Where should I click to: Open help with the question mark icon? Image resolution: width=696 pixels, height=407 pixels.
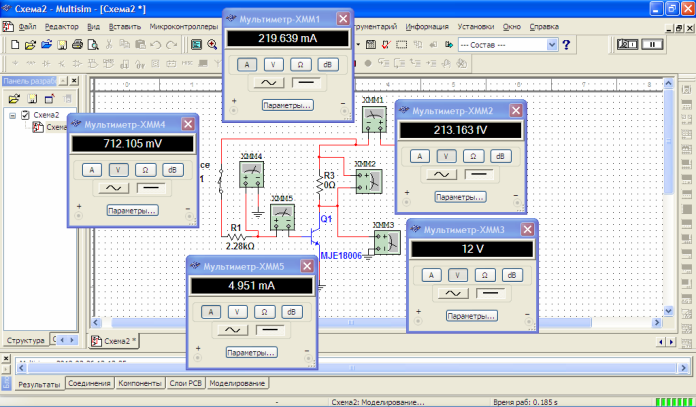pos(566,44)
